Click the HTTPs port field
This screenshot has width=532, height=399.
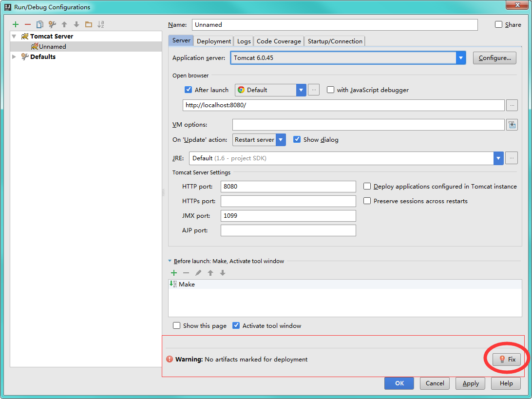tap(288, 201)
